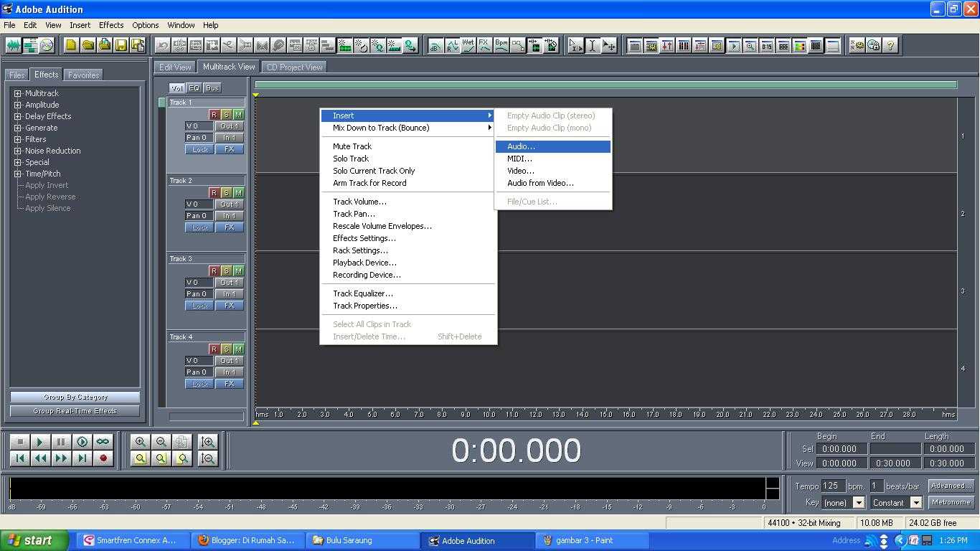The height and width of the screenshot is (551, 980).
Task: Open the Constant stretch dropdown
Action: click(x=915, y=502)
